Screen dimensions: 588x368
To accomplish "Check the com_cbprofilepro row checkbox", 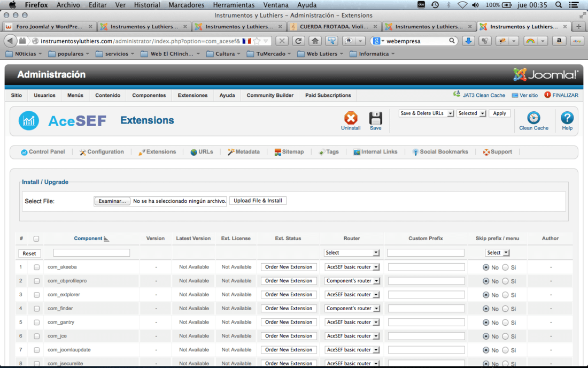I will 36,281.
